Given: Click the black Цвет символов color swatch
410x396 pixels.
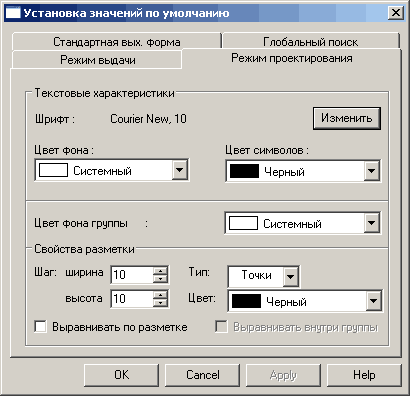Looking at the screenshot, I should tap(244, 171).
